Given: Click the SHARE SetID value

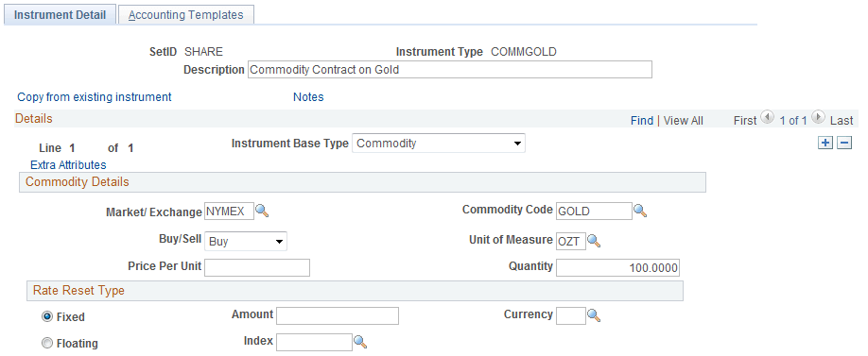Looking at the screenshot, I should tap(203, 52).
